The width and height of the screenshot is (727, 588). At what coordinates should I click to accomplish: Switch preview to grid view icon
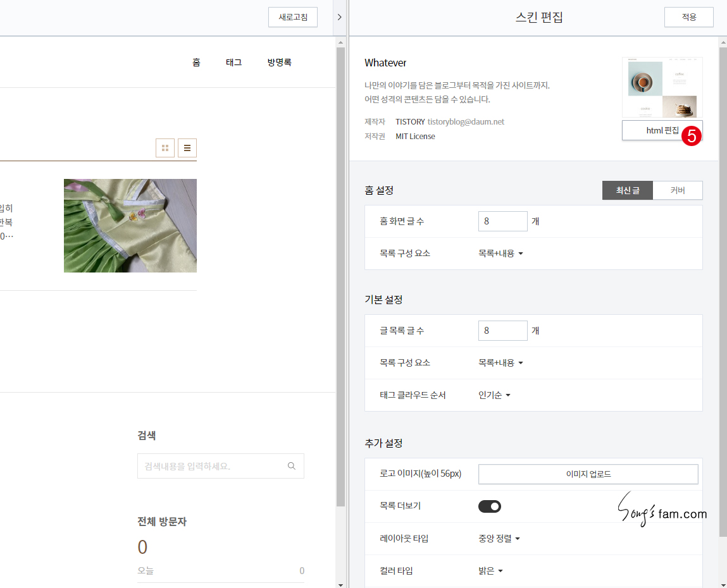(x=165, y=148)
